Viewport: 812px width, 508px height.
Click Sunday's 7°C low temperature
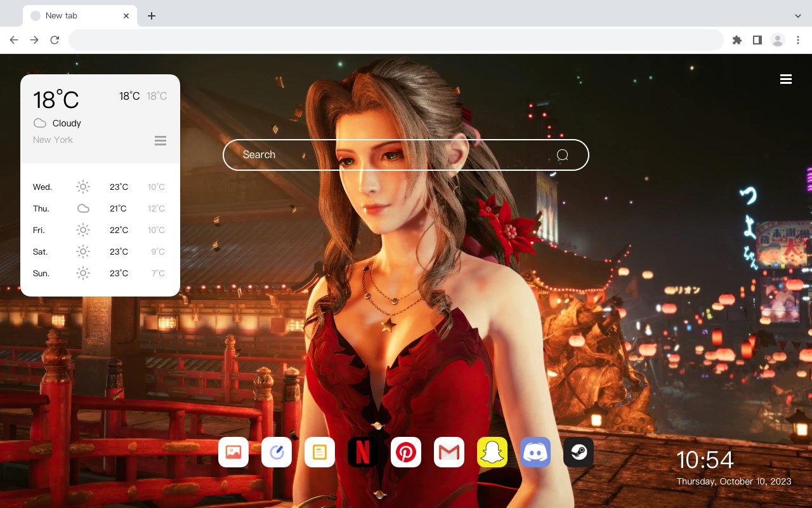click(x=158, y=274)
